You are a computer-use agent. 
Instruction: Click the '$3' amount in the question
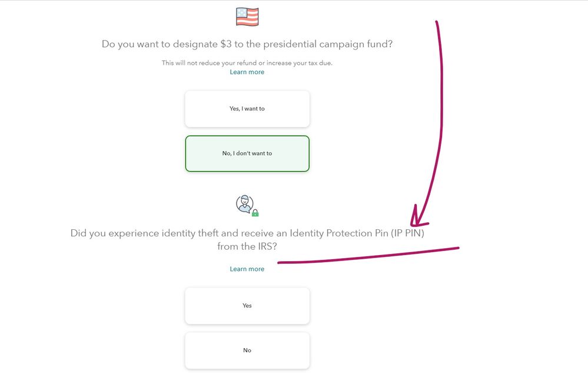[226, 44]
